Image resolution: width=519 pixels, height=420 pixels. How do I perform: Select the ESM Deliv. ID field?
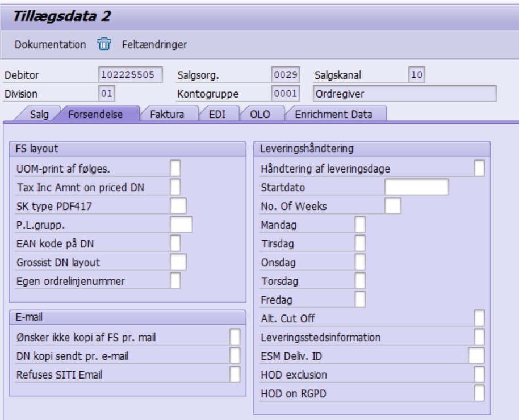coord(476,356)
